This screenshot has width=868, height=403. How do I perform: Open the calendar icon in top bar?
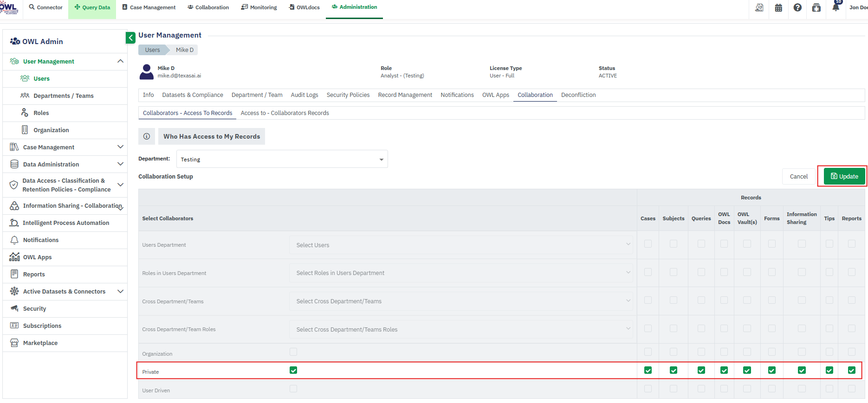778,7
